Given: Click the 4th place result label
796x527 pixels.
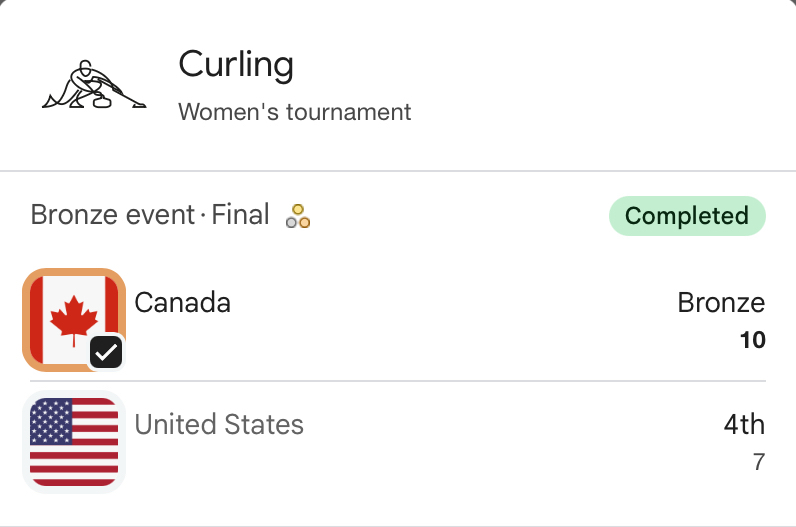Looking at the screenshot, I should click(744, 424).
